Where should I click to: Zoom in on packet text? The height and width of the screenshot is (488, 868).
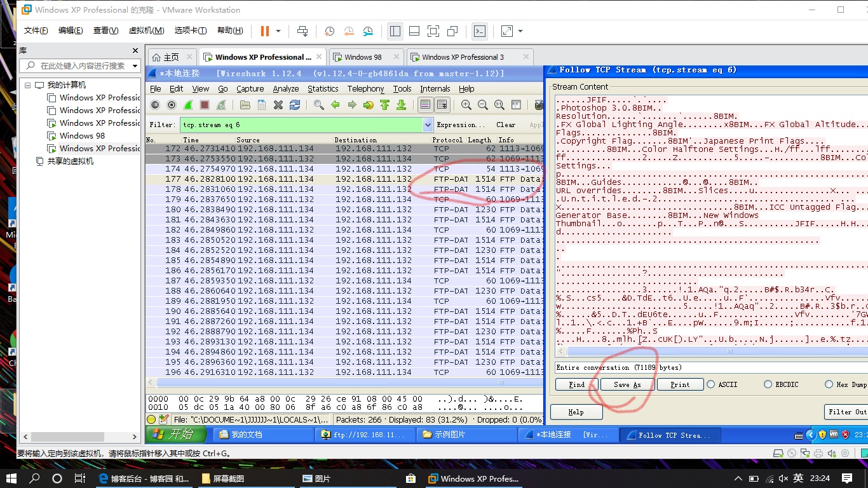[466, 105]
